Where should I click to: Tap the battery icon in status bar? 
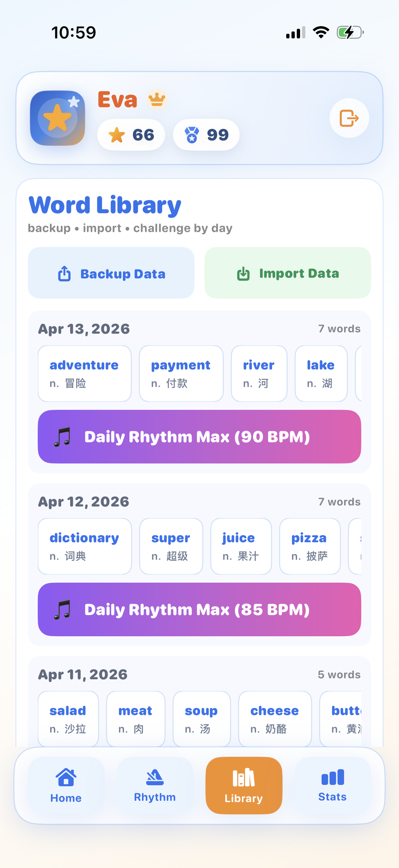coord(350,33)
